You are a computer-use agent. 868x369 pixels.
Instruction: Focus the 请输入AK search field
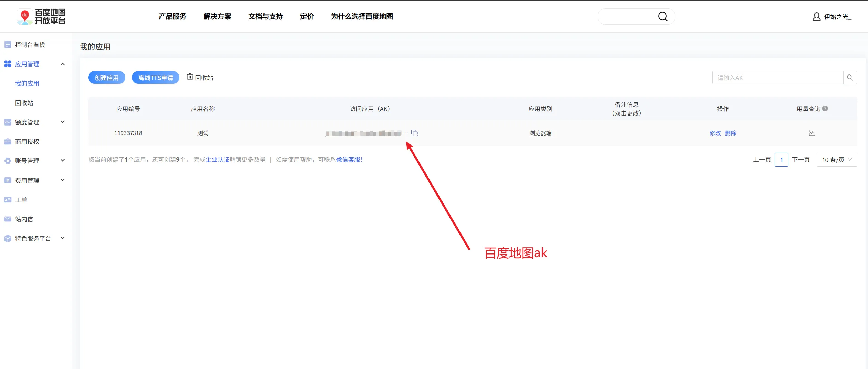(x=778, y=78)
